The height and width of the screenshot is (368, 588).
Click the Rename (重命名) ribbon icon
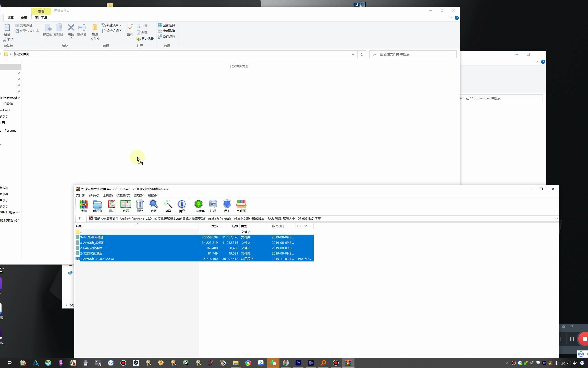click(82, 30)
